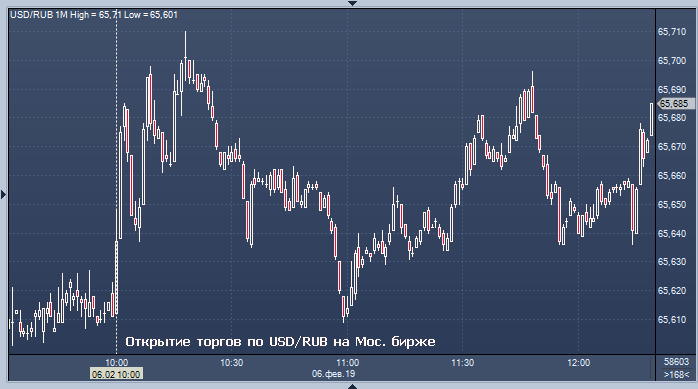The height and width of the screenshot is (389, 698).
Task: Click the 11:00 time axis label
Action: click(x=347, y=363)
